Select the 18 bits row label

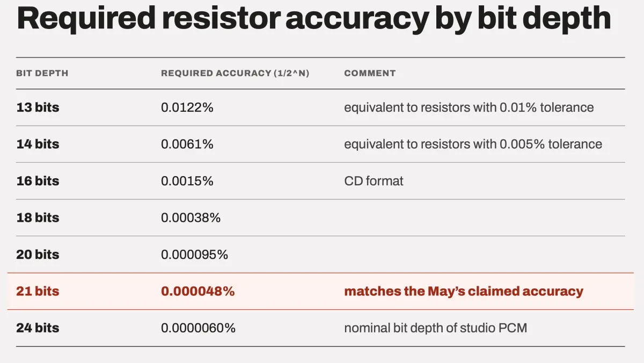38,217
